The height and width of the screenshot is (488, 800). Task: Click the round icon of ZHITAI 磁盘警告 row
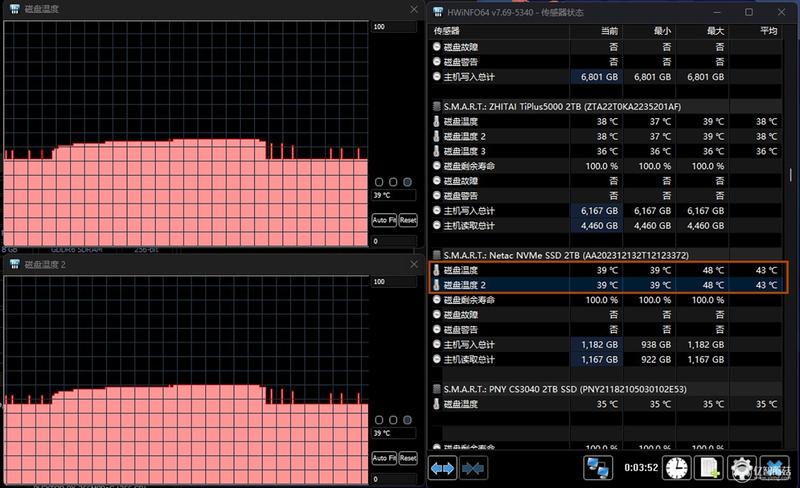(437, 195)
